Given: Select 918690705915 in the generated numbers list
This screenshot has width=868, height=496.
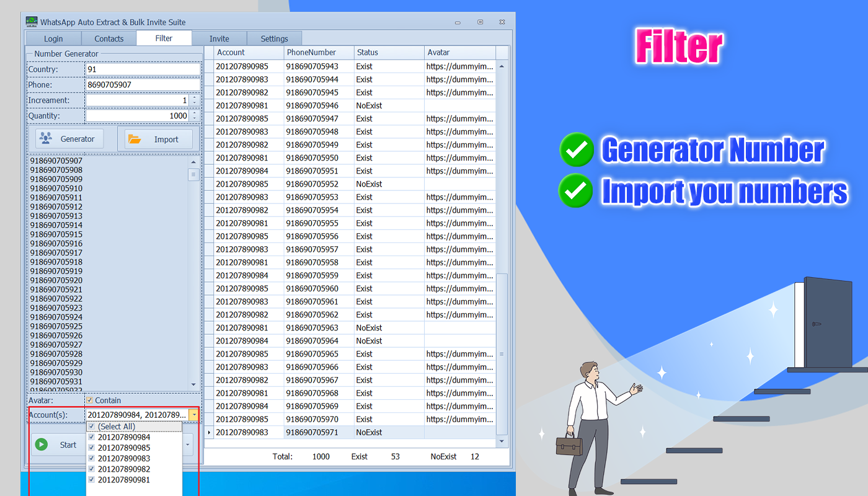Looking at the screenshot, I should click(x=56, y=234).
